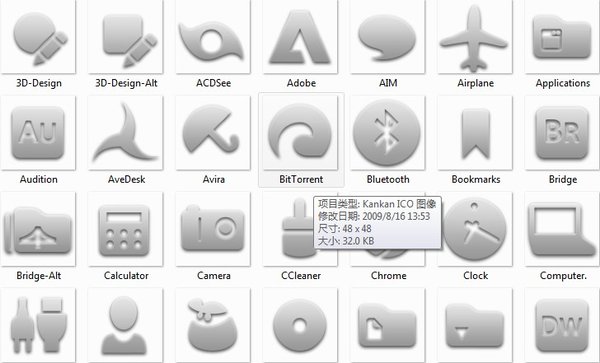Click the Bluetooth icon
Screen dimensions: 600x363
click(387, 133)
